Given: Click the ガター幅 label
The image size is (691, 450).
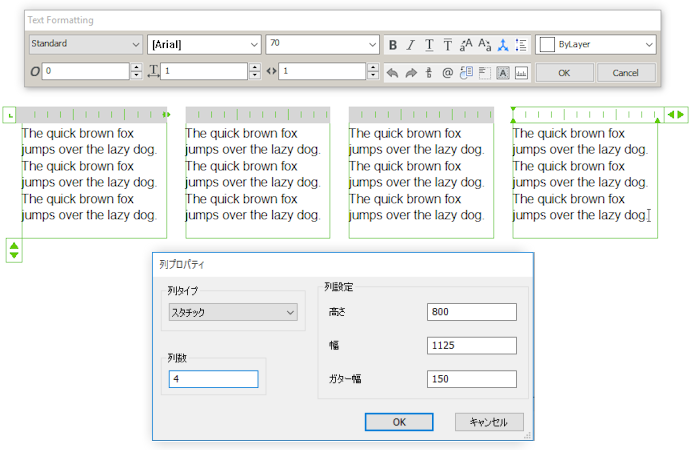Looking at the screenshot, I should [345, 379].
